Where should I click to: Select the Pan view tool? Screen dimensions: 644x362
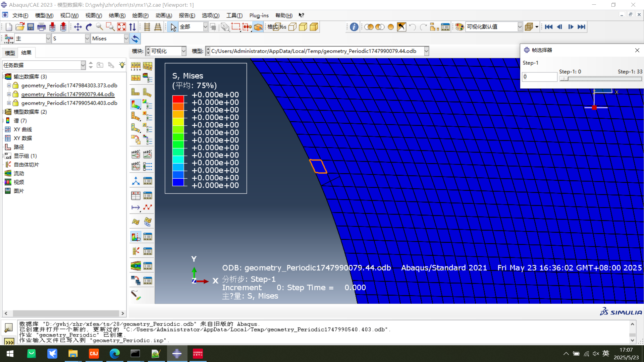coord(78,27)
